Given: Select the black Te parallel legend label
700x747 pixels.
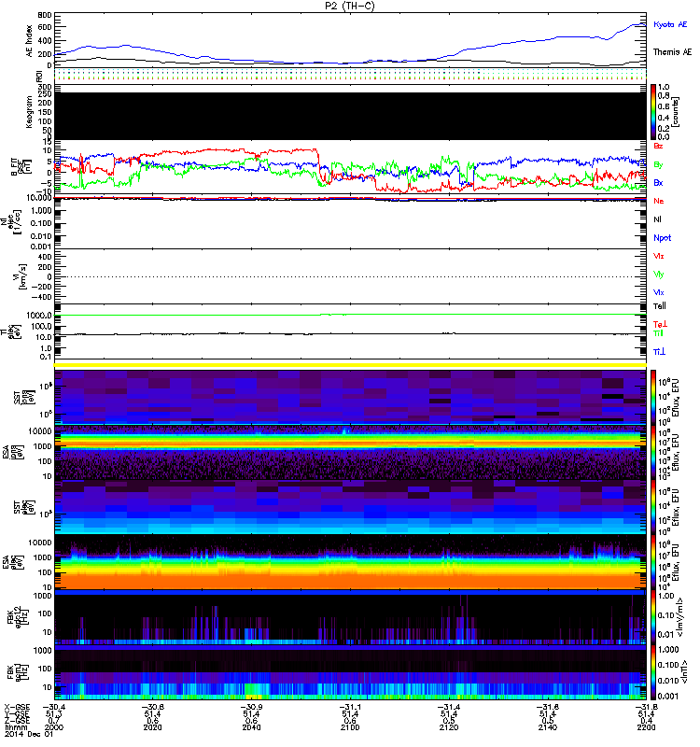Looking at the screenshot, I should pyautogui.click(x=660, y=306).
